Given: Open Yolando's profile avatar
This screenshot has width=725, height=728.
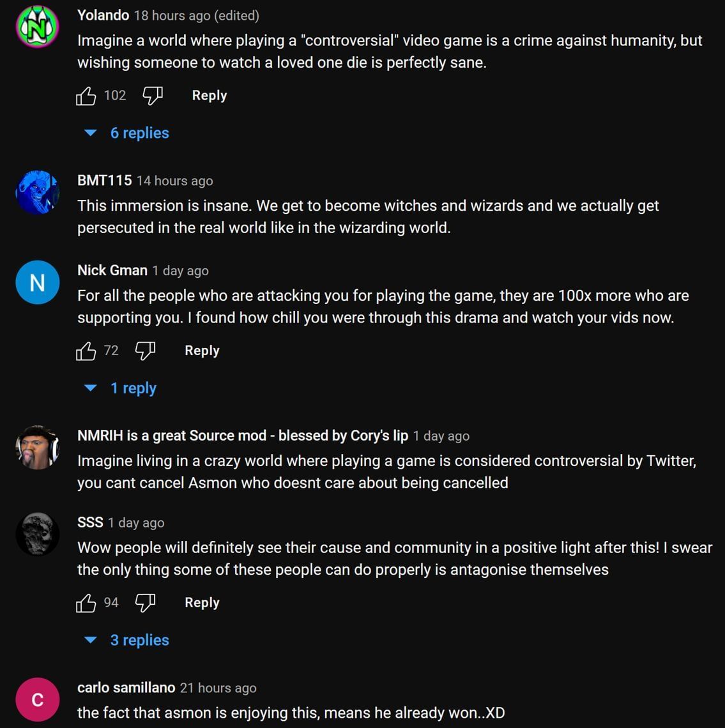Looking at the screenshot, I should [x=38, y=27].
